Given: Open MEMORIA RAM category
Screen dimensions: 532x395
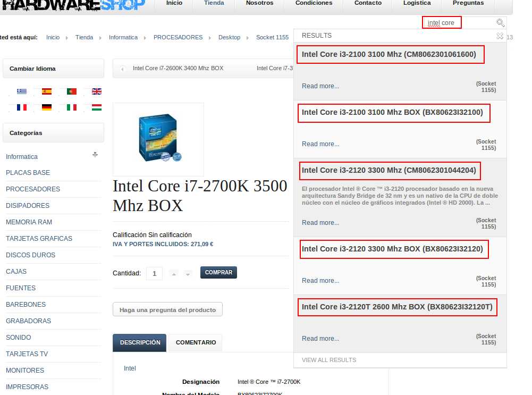Looking at the screenshot, I should [x=29, y=222].
